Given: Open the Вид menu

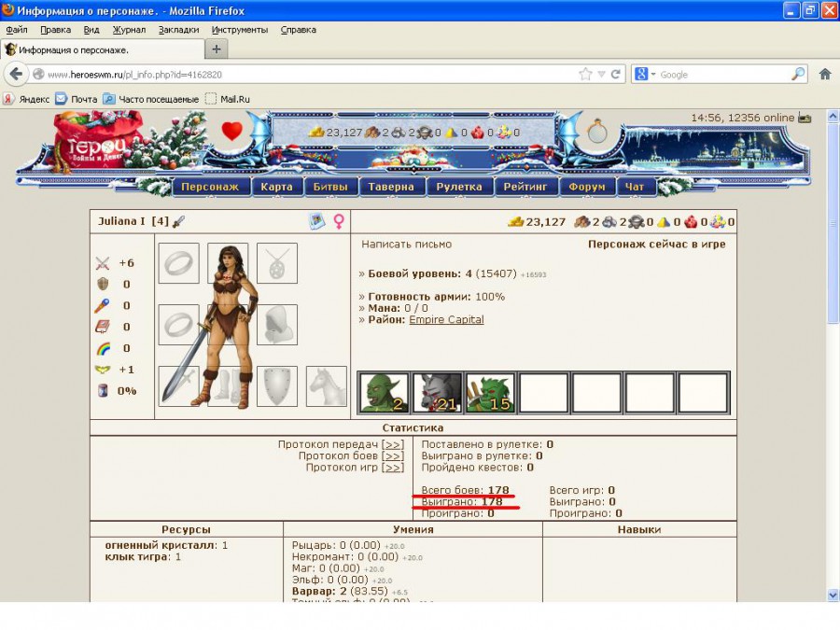Looking at the screenshot, I should coord(91,30).
